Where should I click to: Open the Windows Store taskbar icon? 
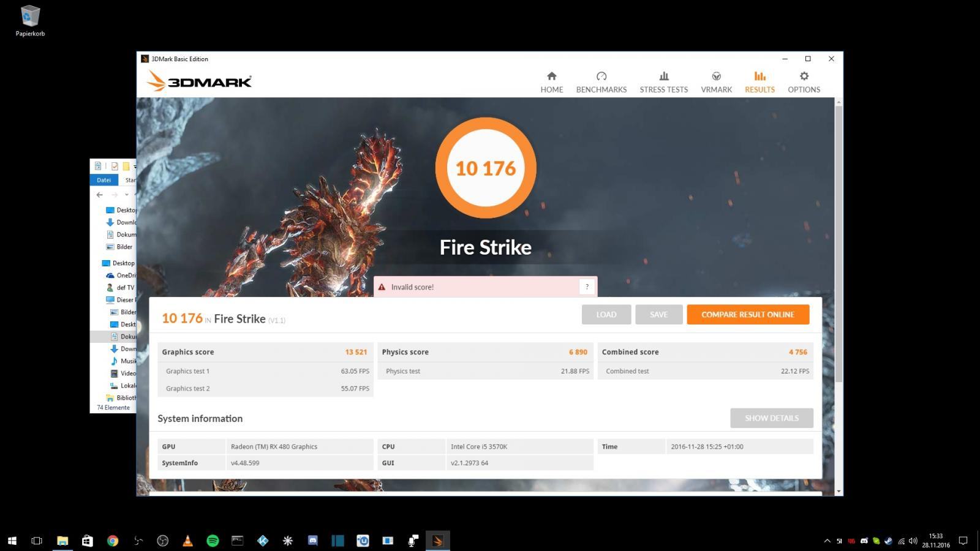tap(87, 541)
